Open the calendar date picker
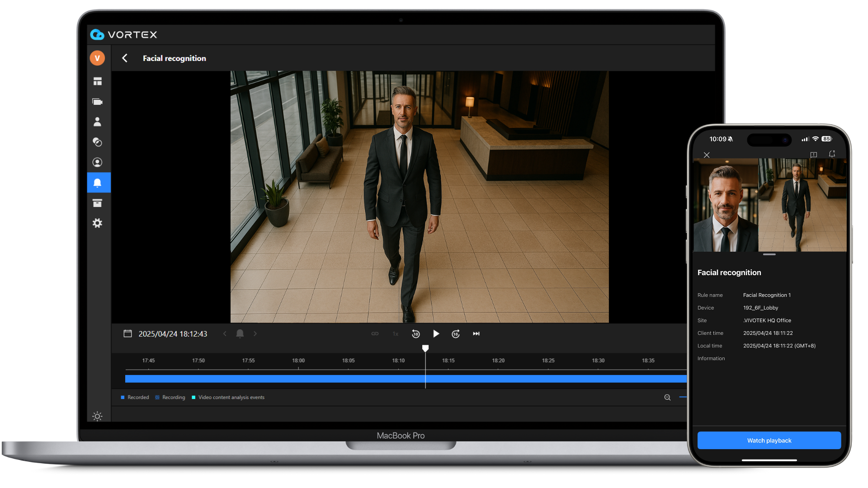868x488 pixels. [128, 334]
